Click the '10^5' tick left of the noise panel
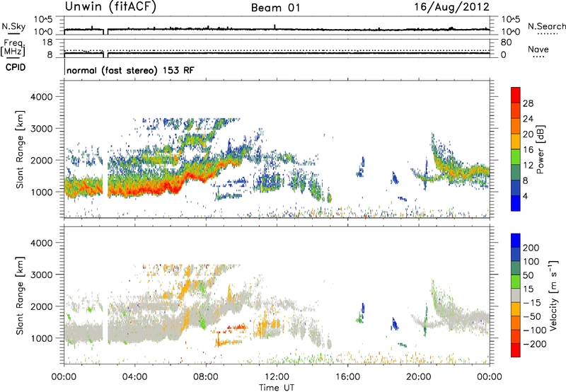This screenshot has width=566, height=392. coord(43,20)
